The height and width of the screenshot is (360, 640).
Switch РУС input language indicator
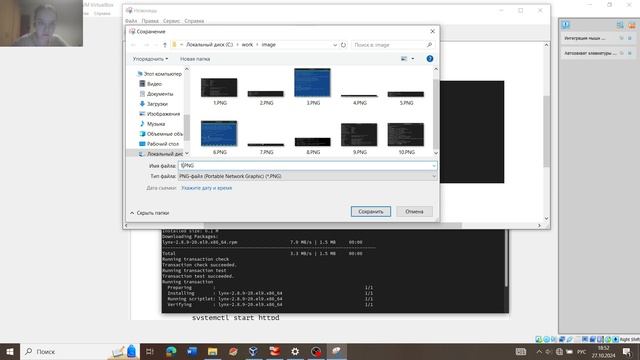click(x=582, y=351)
